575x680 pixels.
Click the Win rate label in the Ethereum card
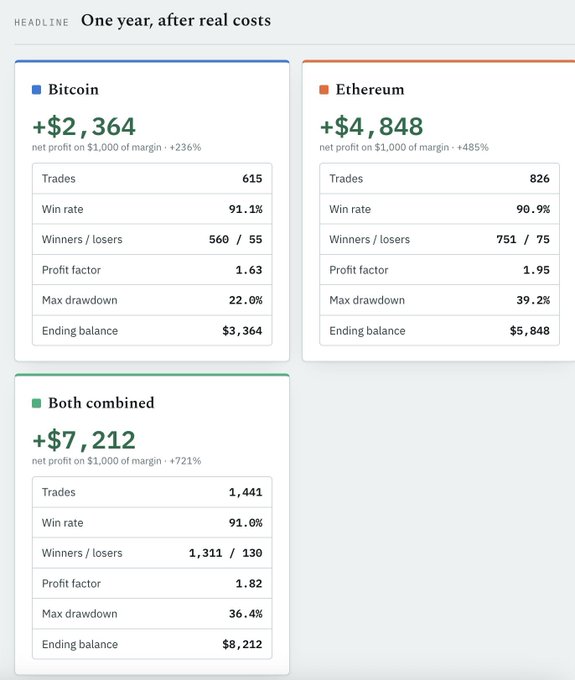pos(350,209)
